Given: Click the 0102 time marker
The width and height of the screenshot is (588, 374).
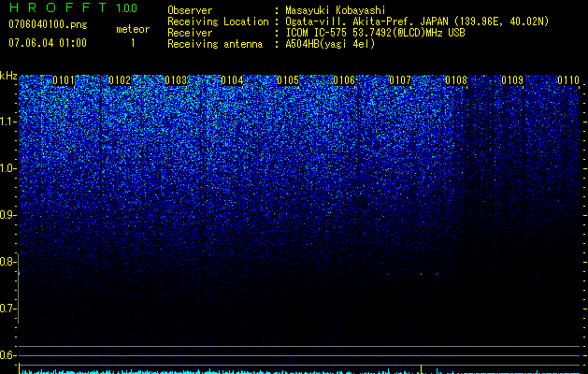Looking at the screenshot, I should 120,80.
